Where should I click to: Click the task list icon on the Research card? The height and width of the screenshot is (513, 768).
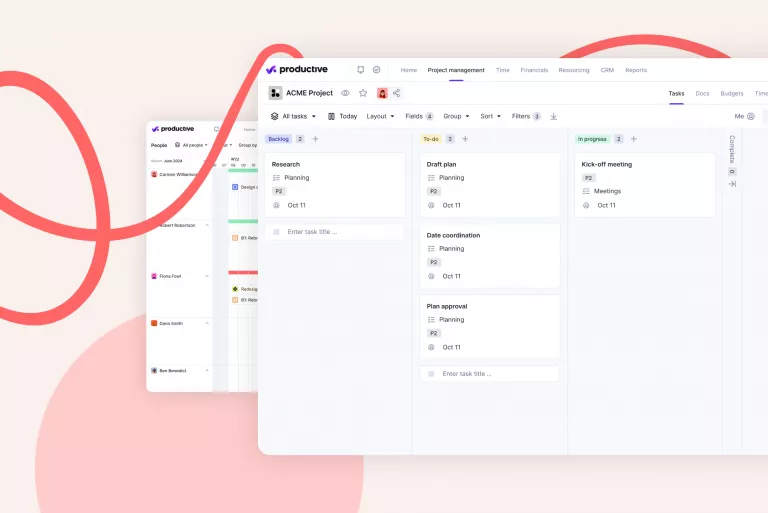coord(276,178)
